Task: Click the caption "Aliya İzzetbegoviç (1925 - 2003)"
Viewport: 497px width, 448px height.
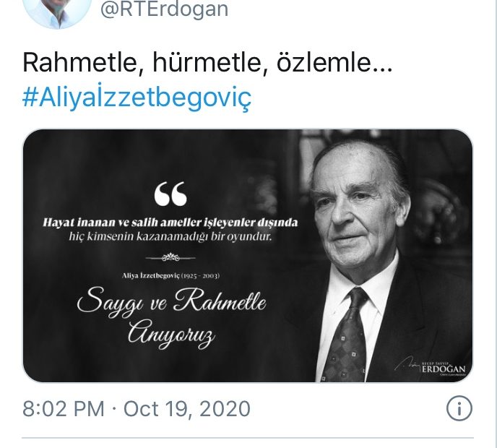Action: [x=170, y=276]
